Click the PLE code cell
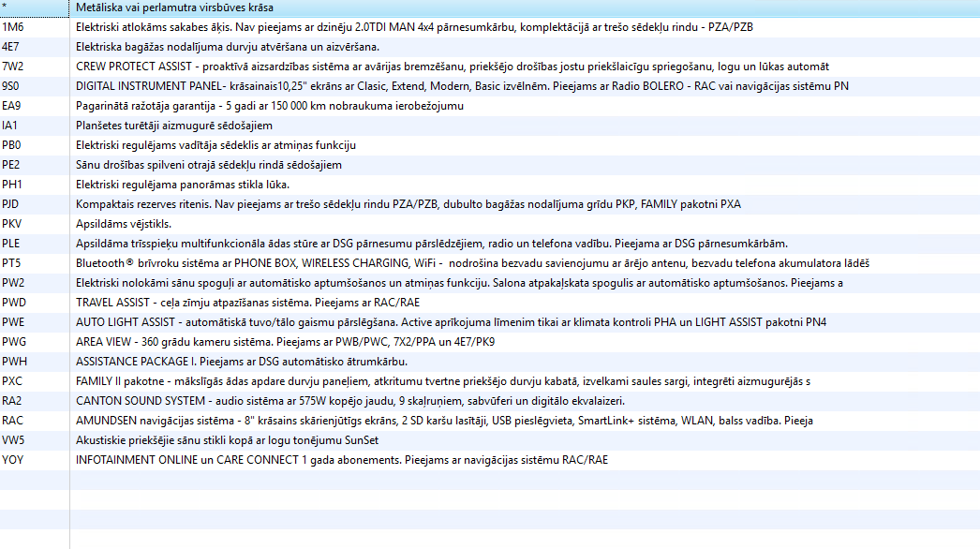 coord(11,244)
